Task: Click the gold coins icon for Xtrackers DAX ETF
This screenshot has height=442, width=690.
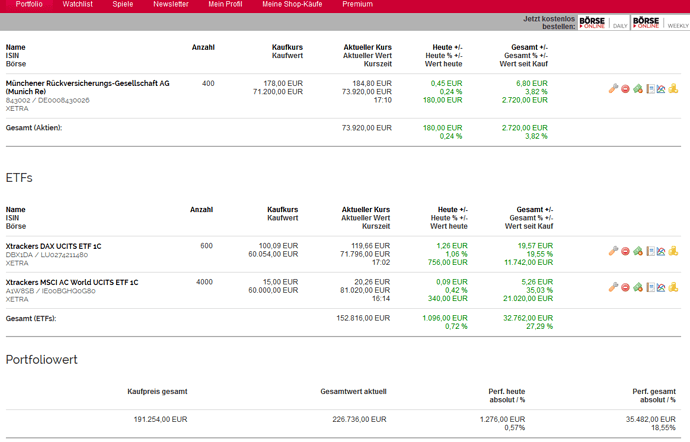Action: click(x=673, y=251)
